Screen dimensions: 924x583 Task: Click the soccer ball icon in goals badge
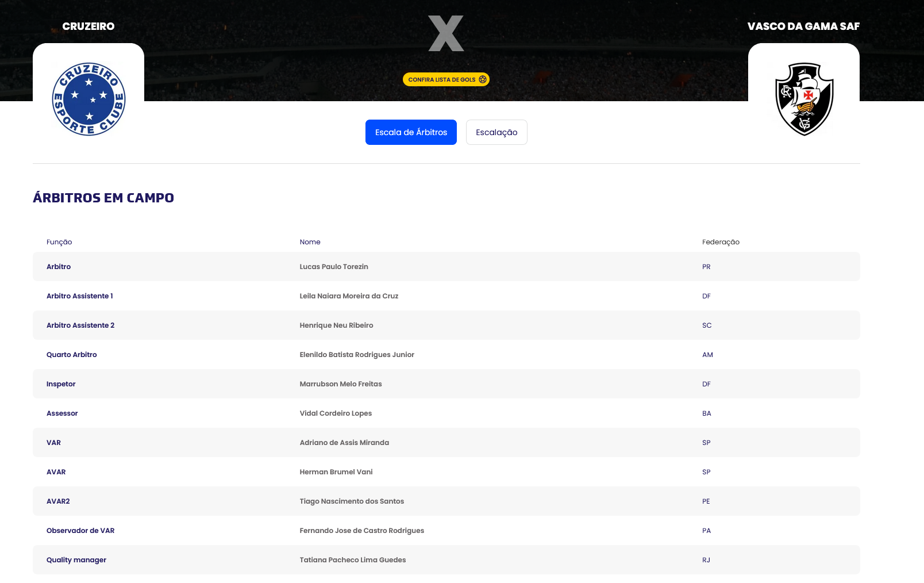pyautogui.click(x=483, y=79)
